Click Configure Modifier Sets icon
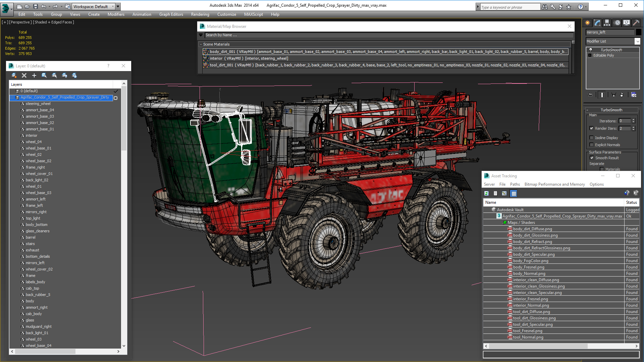 click(634, 95)
